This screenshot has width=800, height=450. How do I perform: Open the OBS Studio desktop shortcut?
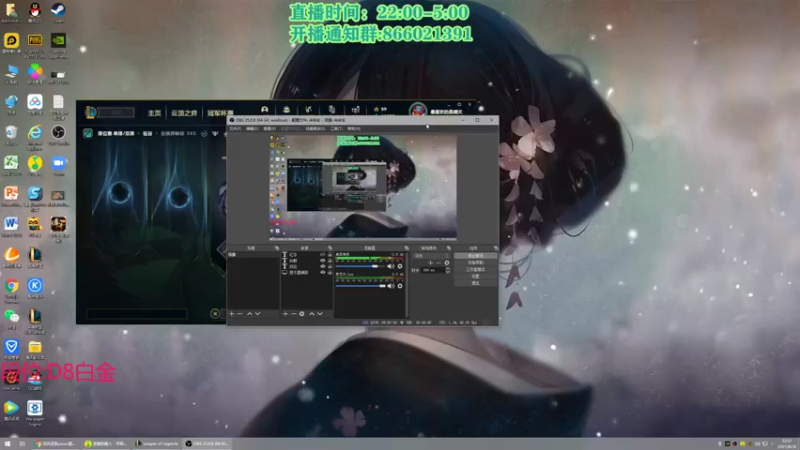[x=58, y=133]
